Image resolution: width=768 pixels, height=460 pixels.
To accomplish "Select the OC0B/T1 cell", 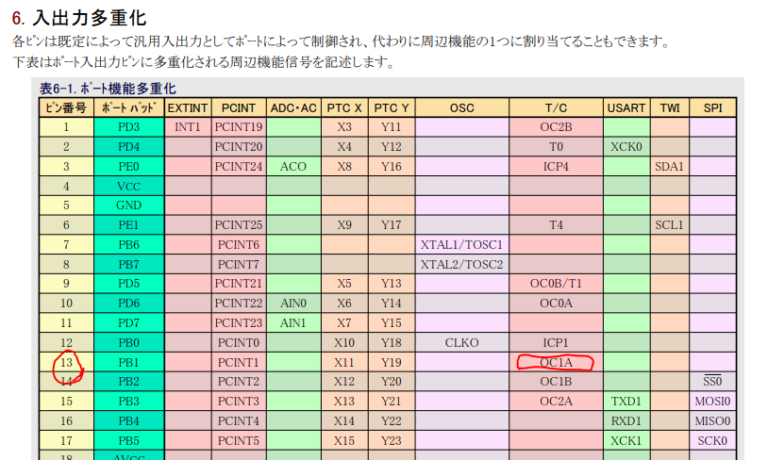I will [x=556, y=283].
